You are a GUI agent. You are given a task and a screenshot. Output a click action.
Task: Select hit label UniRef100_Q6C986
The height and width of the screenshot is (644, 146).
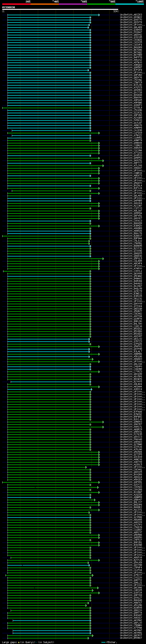coord(131,588)
